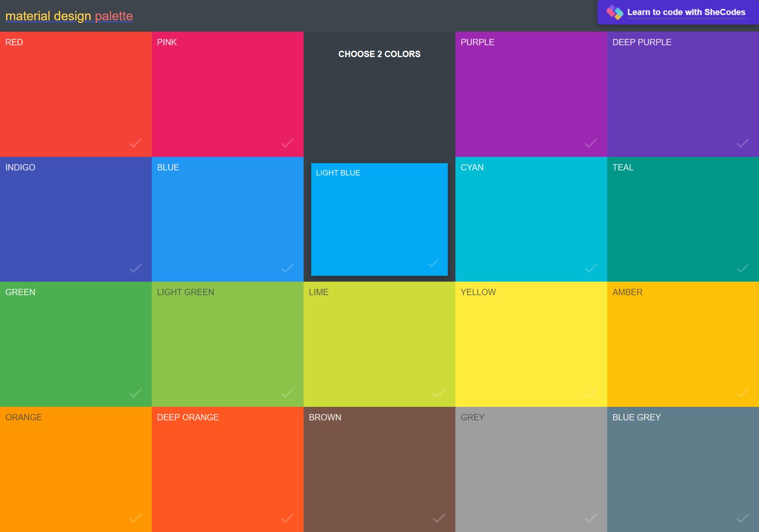The width and height of the screenshot is (759, 532).
Task: Click the checkmark icon on the Red tile
Action: click(135, 143)
